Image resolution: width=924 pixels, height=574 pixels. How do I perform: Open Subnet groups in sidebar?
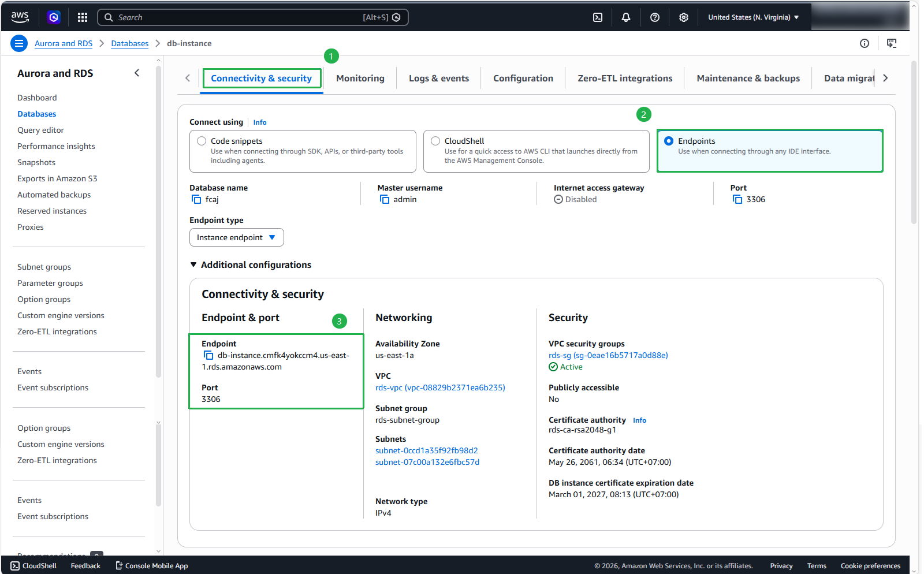[44, 267]
